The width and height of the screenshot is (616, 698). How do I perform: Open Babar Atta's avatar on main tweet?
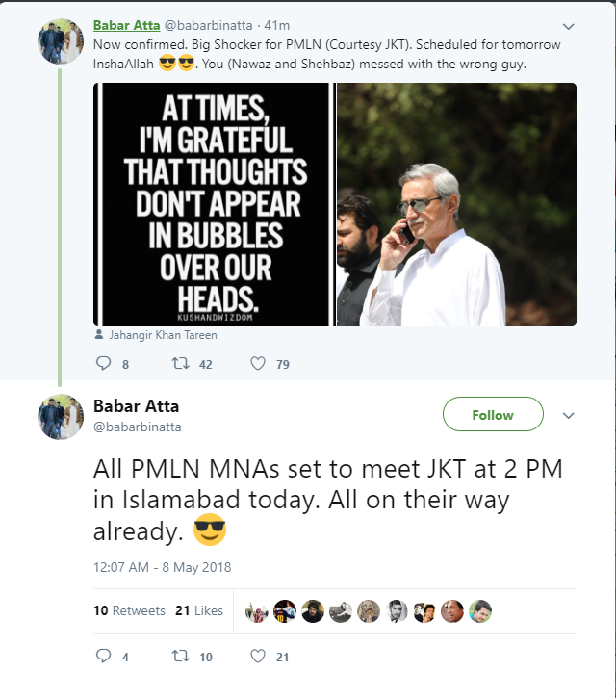[x=61, y=416]
